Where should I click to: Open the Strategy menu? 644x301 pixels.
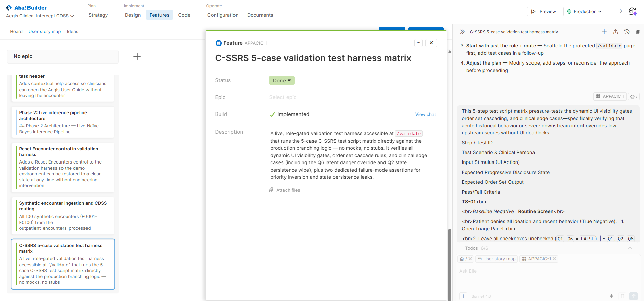point(98,15)
